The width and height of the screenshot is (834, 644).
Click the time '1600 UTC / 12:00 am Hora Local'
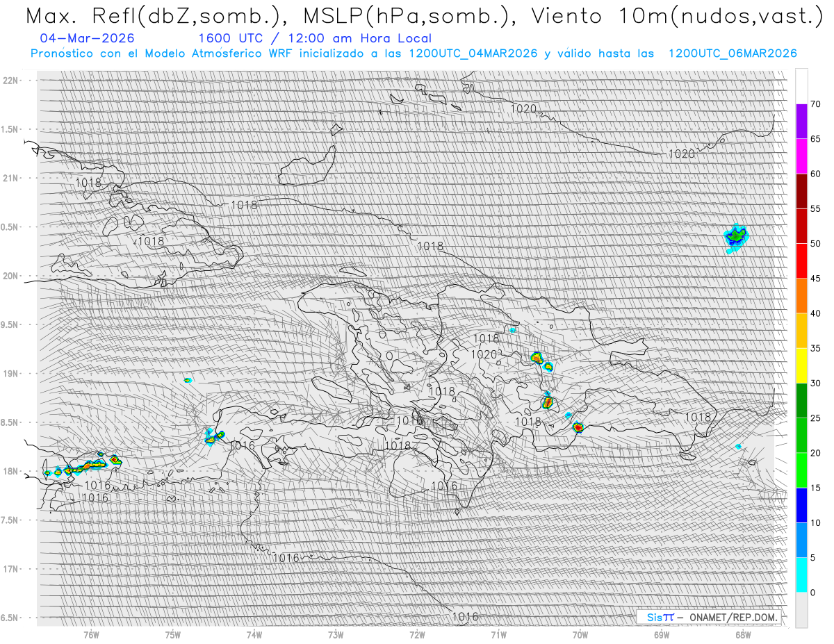[x=315, y=38]
